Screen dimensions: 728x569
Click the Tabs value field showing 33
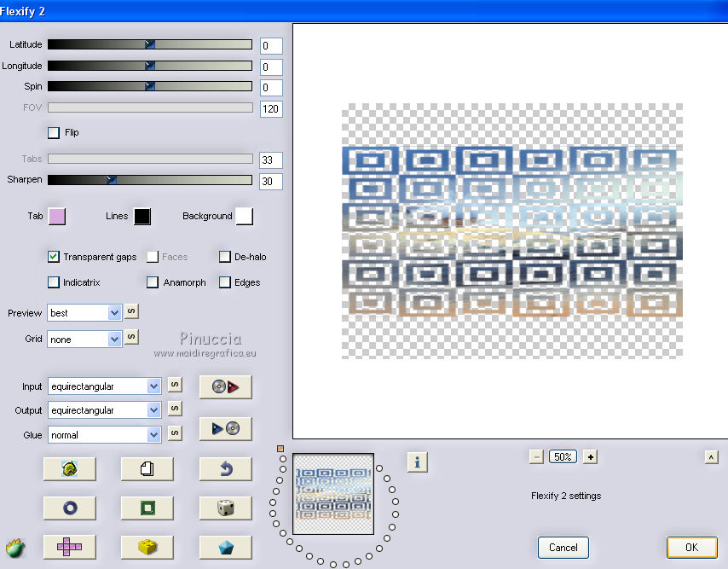point(271,160)
